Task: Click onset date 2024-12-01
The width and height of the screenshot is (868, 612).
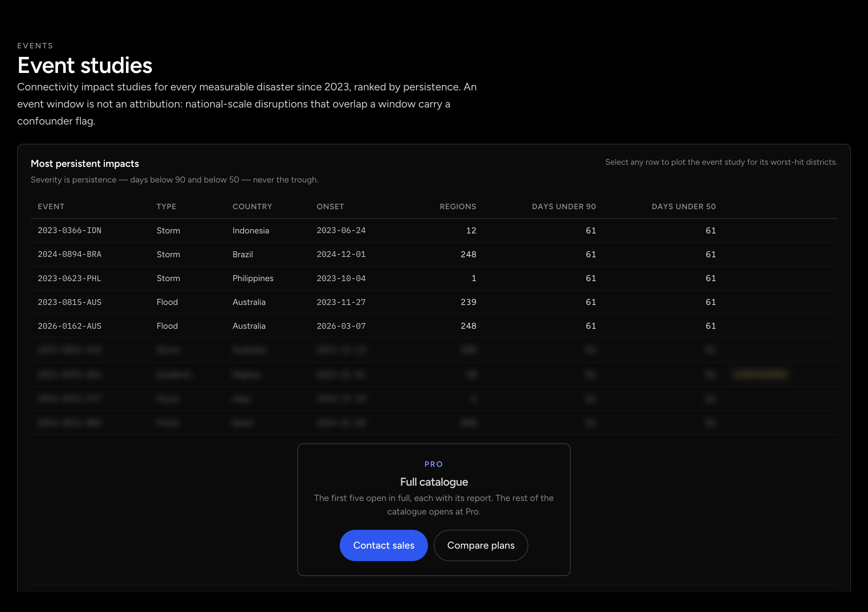Action: 341,254
